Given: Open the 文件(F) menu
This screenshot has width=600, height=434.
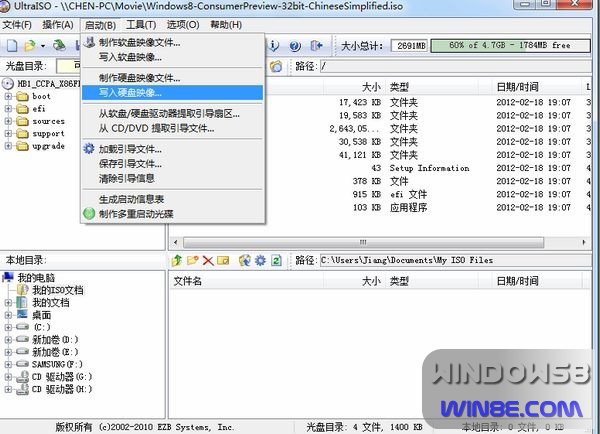Looking at the screenshot, I should [x=17, y=25].
